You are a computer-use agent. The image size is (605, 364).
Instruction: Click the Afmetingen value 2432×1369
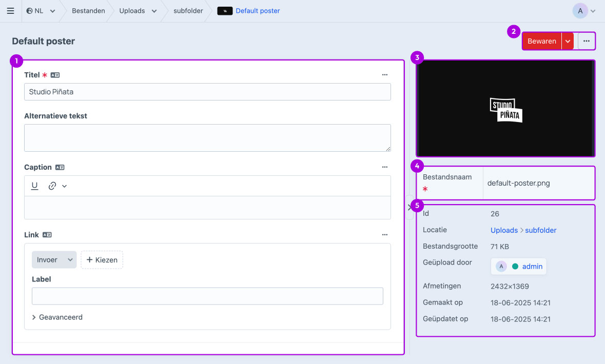(x=510, y=287)
